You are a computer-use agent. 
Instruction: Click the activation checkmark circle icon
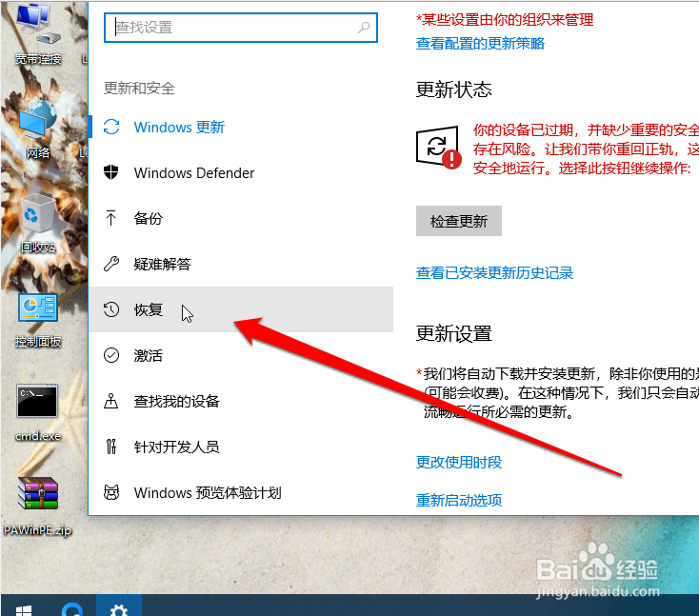(111, 355)
